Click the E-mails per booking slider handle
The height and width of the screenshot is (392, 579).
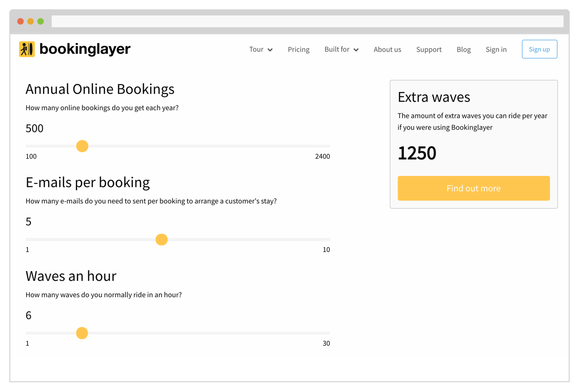coord(162,240)
